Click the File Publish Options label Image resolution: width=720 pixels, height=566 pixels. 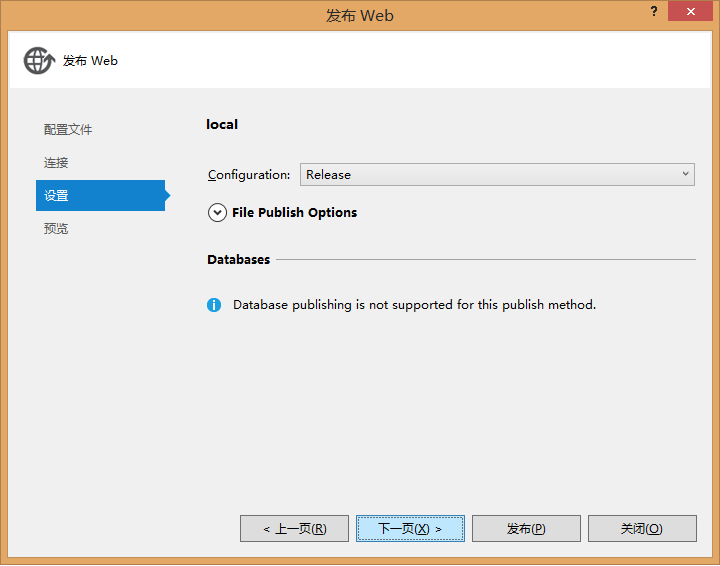(294, 213)
